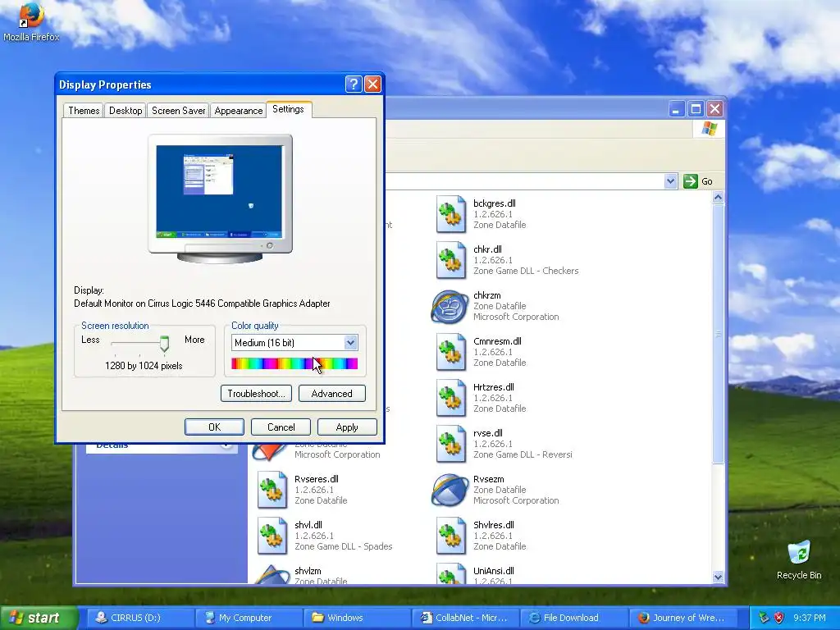The image size is (840, 630).
Task: Select the UniAnsi.dll file icon
Action: click(x=450, y=573)
